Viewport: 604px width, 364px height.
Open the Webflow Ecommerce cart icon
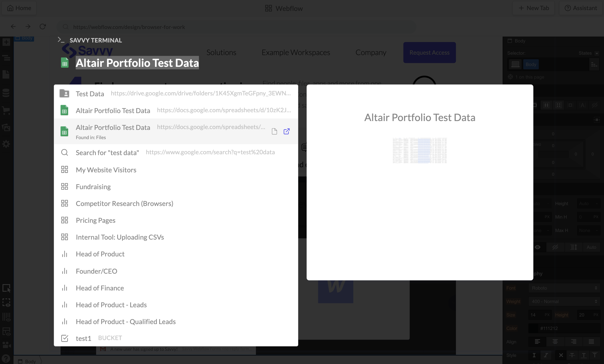pos(6,111)
